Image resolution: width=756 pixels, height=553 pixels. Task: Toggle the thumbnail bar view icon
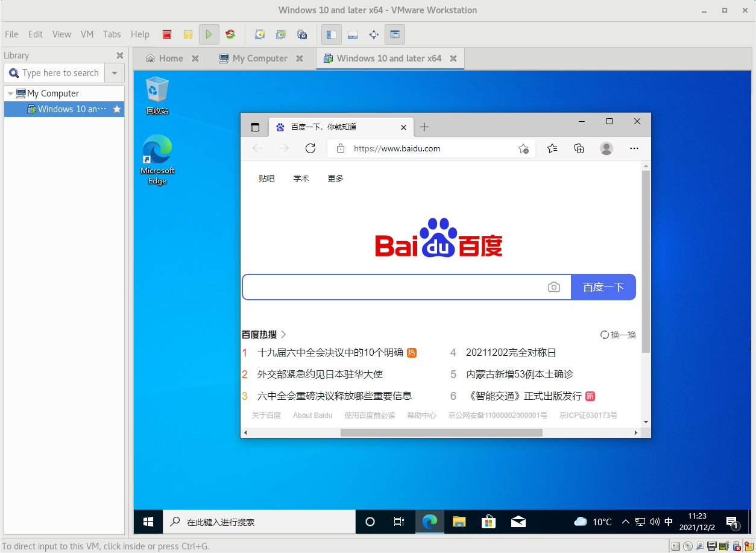click(353, 34)
